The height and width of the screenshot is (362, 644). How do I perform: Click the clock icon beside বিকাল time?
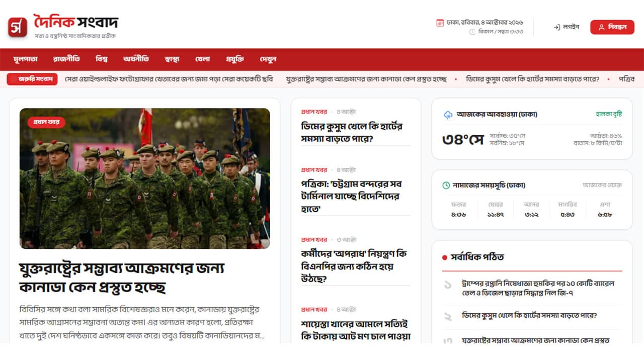pyautogui.click(x=472, y=32)
